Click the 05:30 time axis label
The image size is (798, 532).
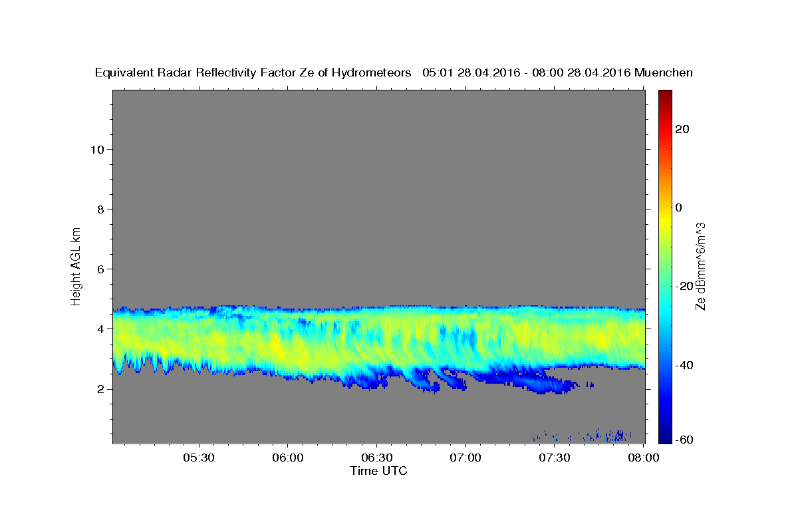[x=198, y=458]
